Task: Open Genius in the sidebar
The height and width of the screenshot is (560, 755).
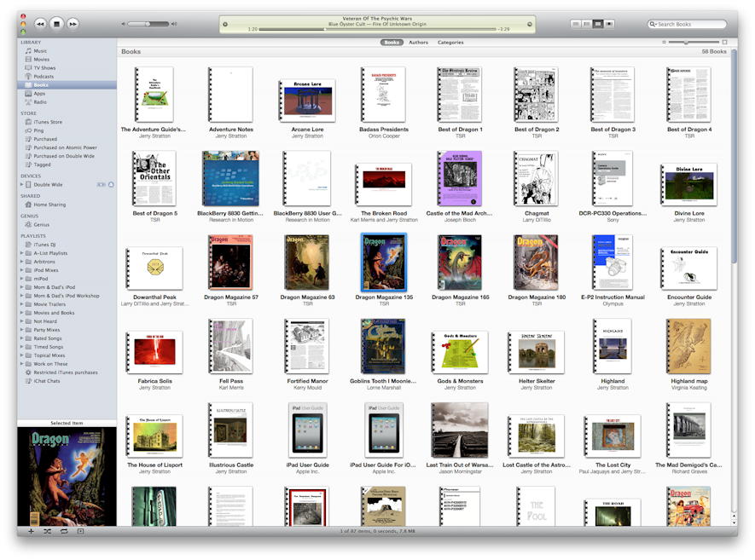Action: [x=41, y=224]
